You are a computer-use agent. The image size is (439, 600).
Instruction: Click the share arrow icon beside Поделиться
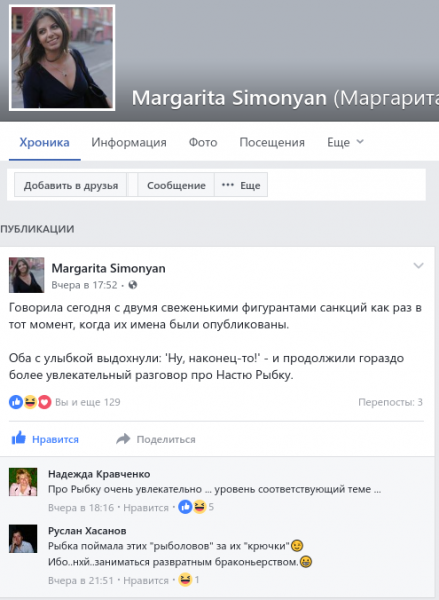coord(123,439)
